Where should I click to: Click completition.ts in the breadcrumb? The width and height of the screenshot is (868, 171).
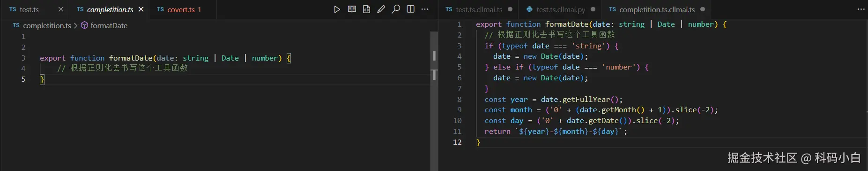47,25
